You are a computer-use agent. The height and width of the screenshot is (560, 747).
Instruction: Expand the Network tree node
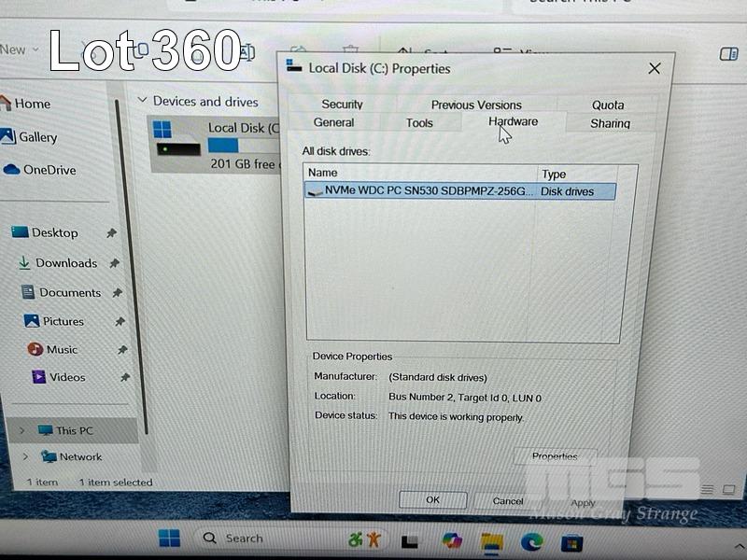coord(24,457)
